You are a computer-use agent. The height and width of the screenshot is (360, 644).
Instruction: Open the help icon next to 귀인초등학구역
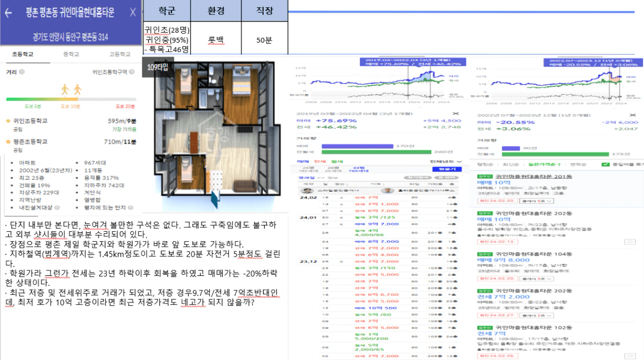pyautogui.click(x=131, y=72)
